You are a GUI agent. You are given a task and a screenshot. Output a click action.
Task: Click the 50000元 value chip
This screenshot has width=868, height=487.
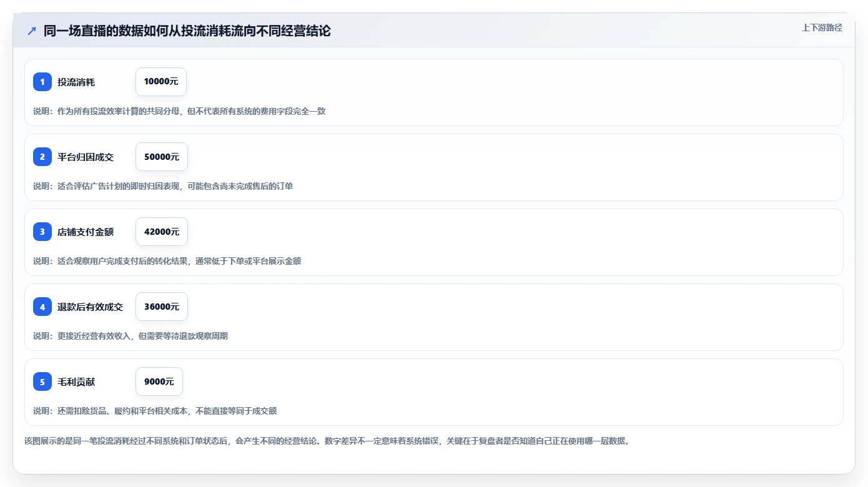(x=162, y=157)
